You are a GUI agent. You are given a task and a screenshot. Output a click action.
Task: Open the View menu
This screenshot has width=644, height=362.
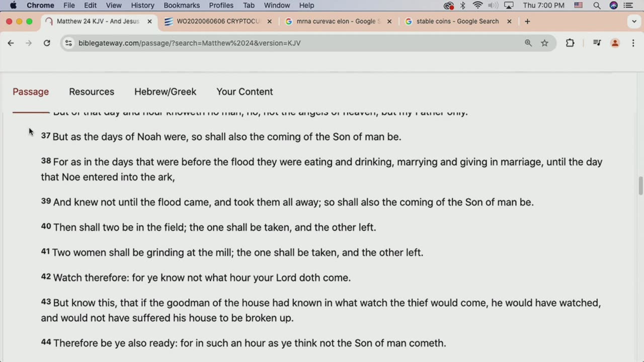(x=114, y=6)
